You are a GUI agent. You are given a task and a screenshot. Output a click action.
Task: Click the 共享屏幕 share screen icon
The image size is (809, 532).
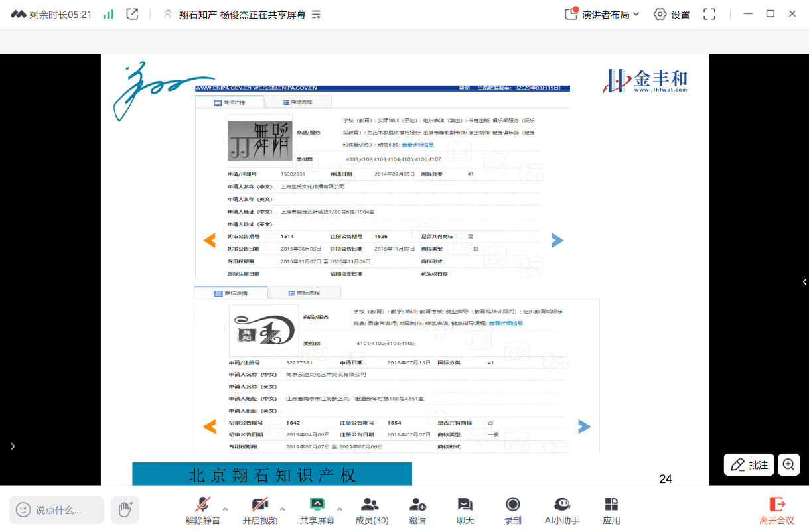point(317,504)
